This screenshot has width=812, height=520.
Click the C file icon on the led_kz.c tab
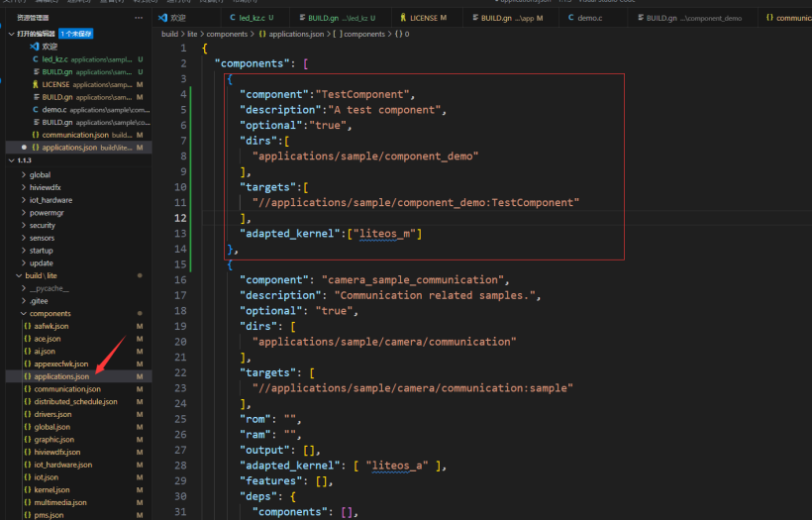point(233,18)
